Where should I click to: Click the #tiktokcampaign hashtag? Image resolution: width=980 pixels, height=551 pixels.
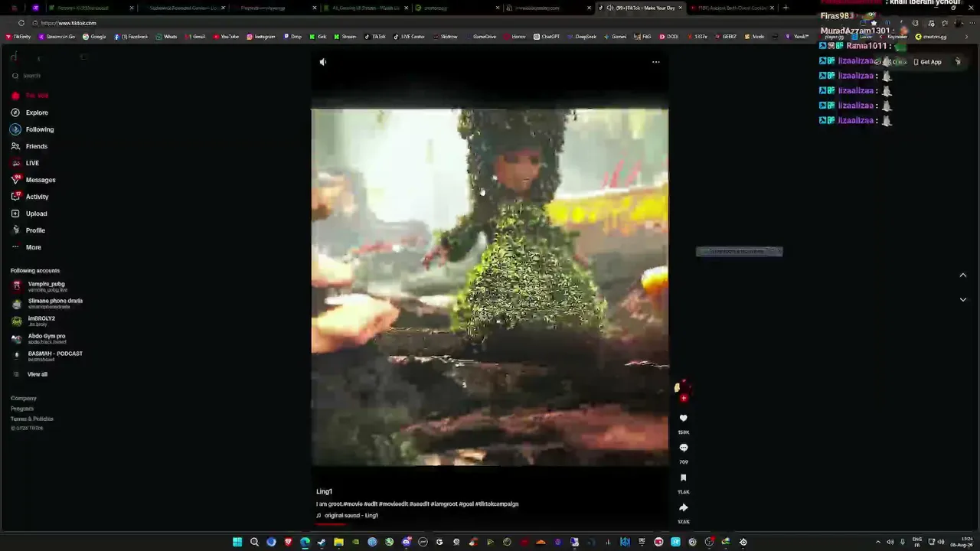(x=497, y=504)
